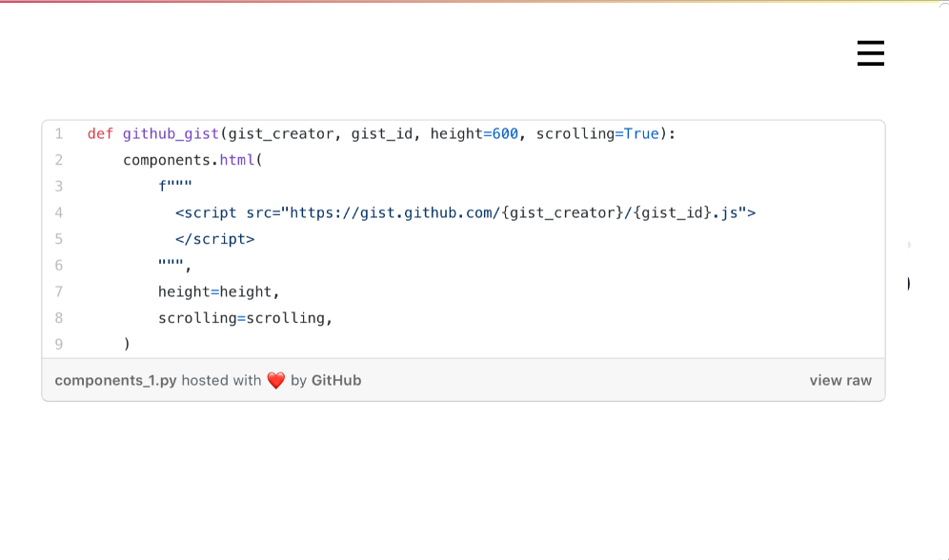
Task: Click the view raw link
Action: pos(840,381)
